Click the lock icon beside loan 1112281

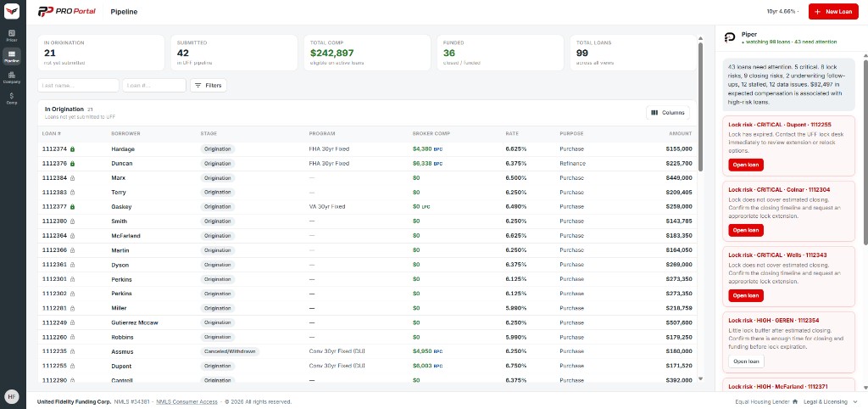[73, 308]
